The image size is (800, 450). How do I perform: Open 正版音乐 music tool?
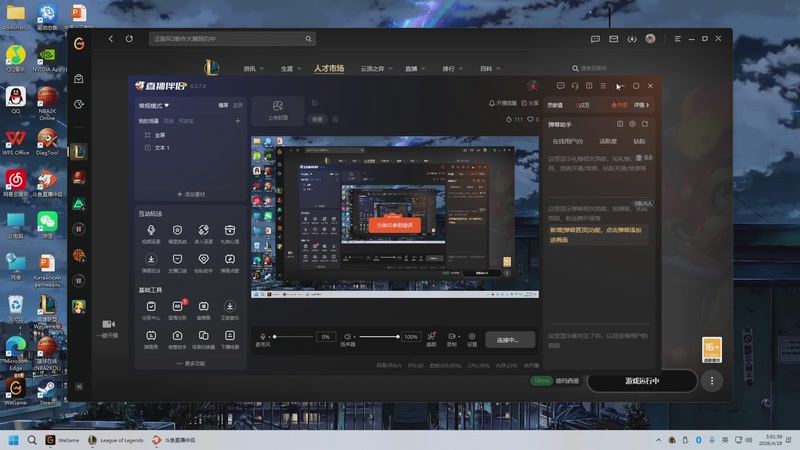click(x=230, y=310)
